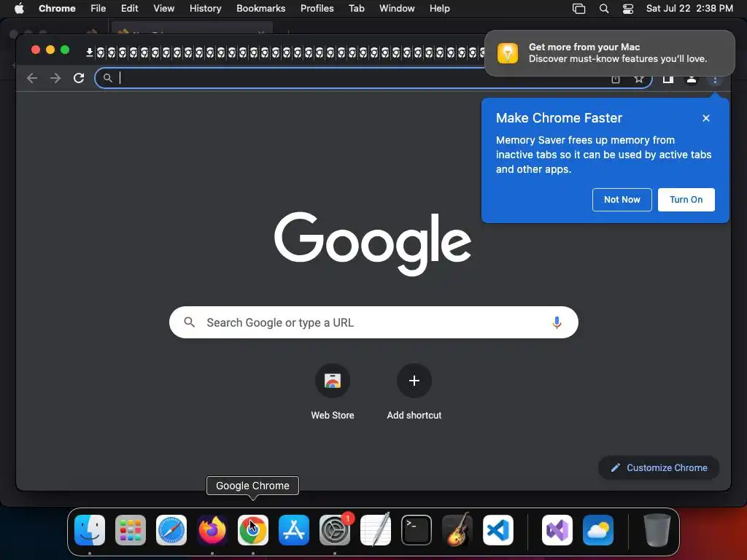Click the Google search box
The height and width of the screenshot is (560, 747).
tap(373, 322)
